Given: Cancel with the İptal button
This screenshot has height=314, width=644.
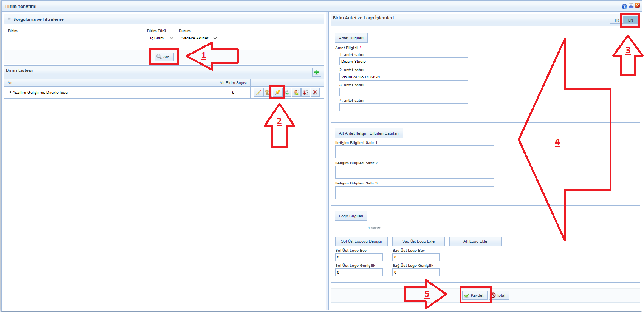Looking at the screenshot, I should [x=500, y=295].
